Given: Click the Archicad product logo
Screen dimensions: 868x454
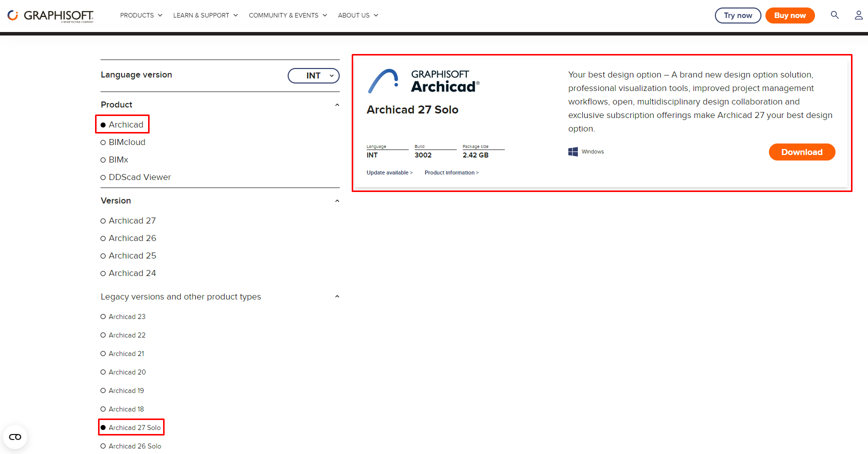Looking at the screenshot, I should [423, 80].
